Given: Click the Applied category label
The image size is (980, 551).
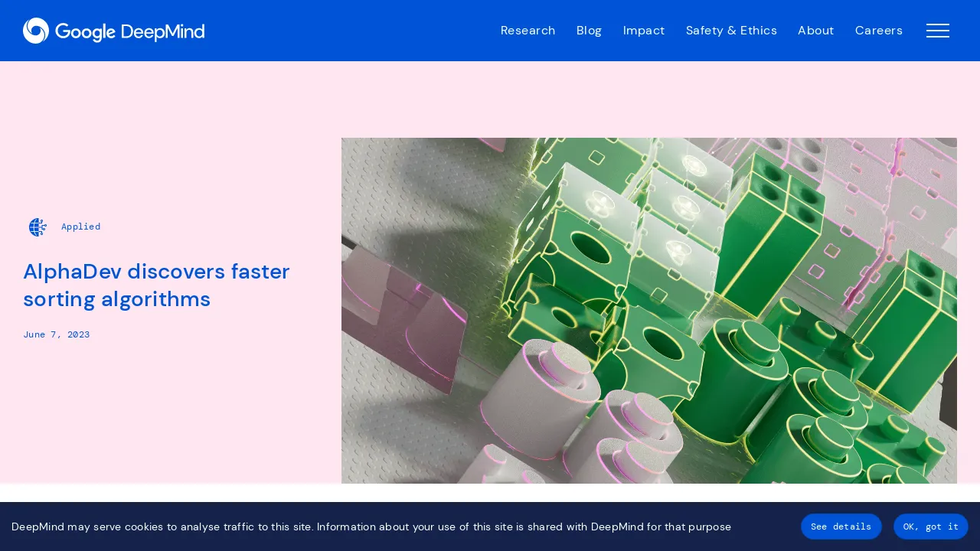Looking at the screenshot, I should coord(80,227).
